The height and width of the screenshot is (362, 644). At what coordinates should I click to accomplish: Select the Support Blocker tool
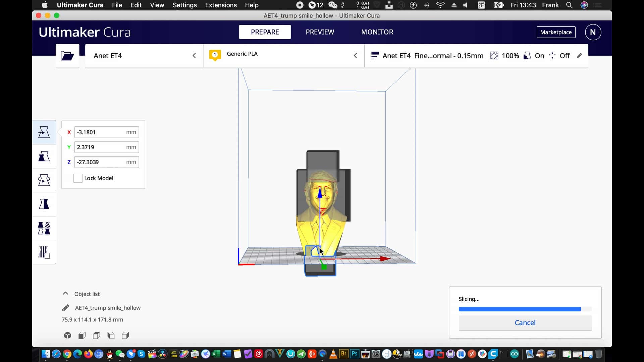click(44, 252)
